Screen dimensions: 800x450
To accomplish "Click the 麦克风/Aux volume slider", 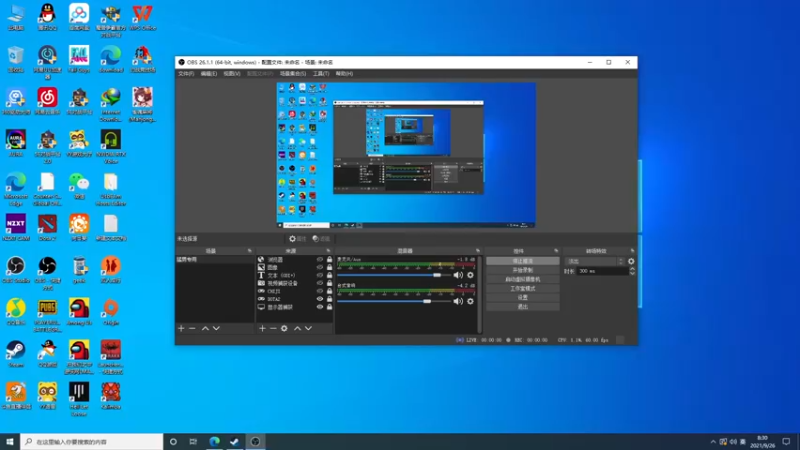I will [x=394, y=276].
